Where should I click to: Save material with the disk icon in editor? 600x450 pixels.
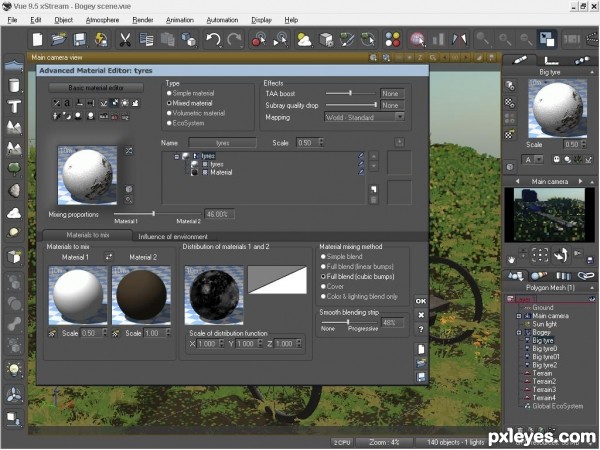tap(421, 377)
